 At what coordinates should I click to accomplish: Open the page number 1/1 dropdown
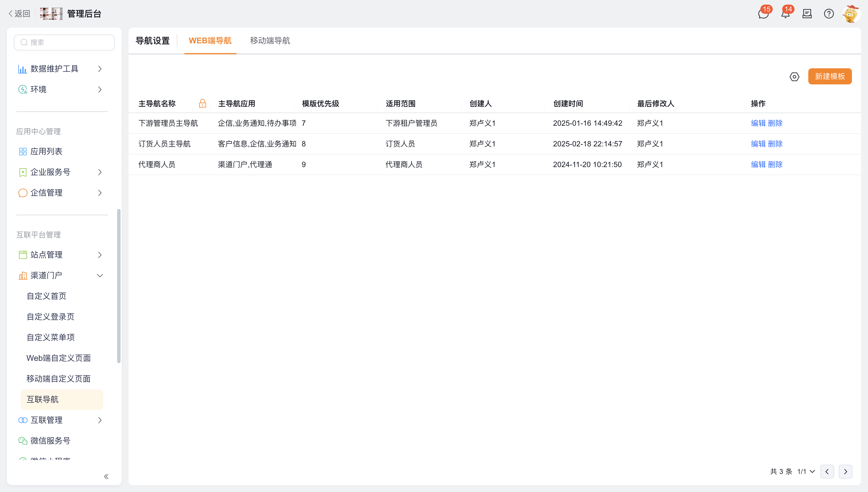[806, 471]
